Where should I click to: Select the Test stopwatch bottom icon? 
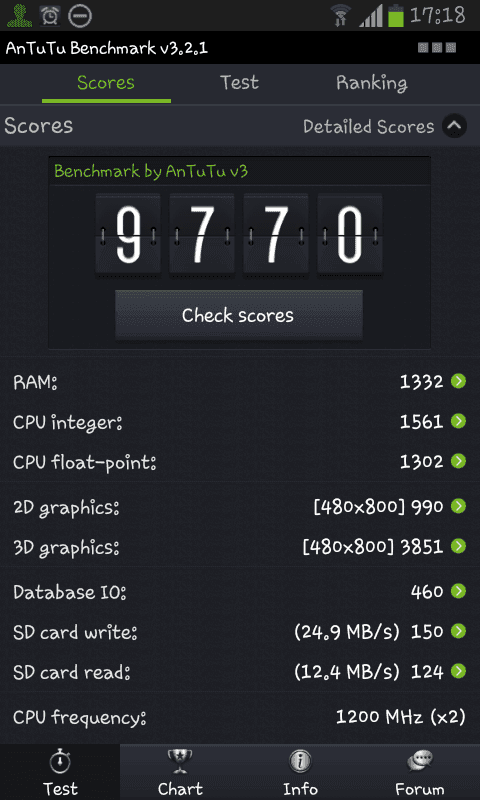coord(60,762)
